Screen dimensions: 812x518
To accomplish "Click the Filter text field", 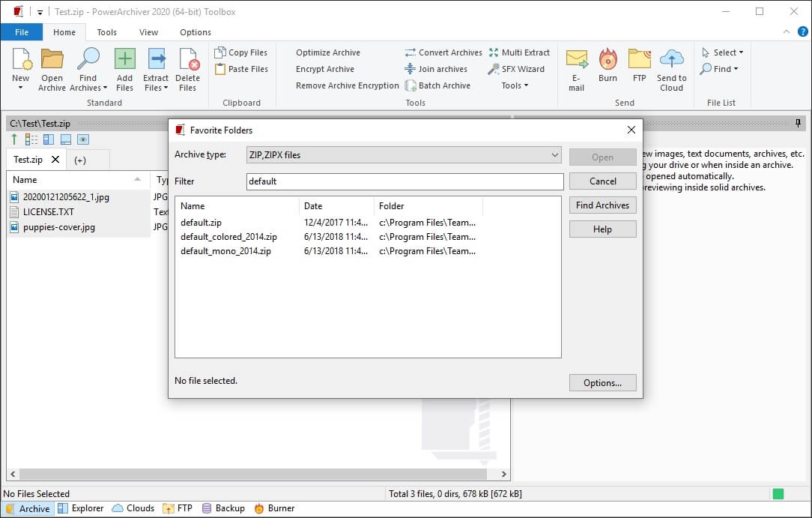I will pyautogui.click(x=405, y=181).
